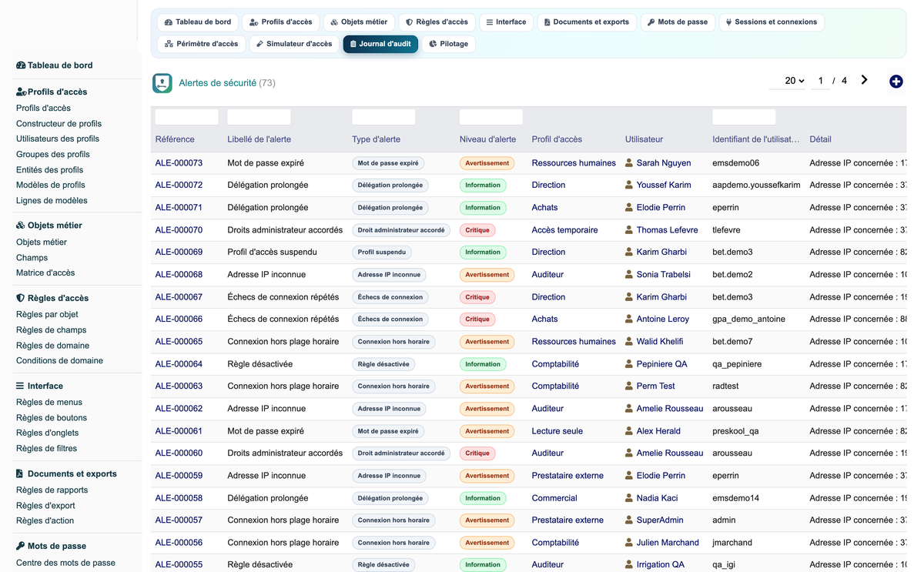Open Règles de domaine in sidebar

(x=52, y=346)
